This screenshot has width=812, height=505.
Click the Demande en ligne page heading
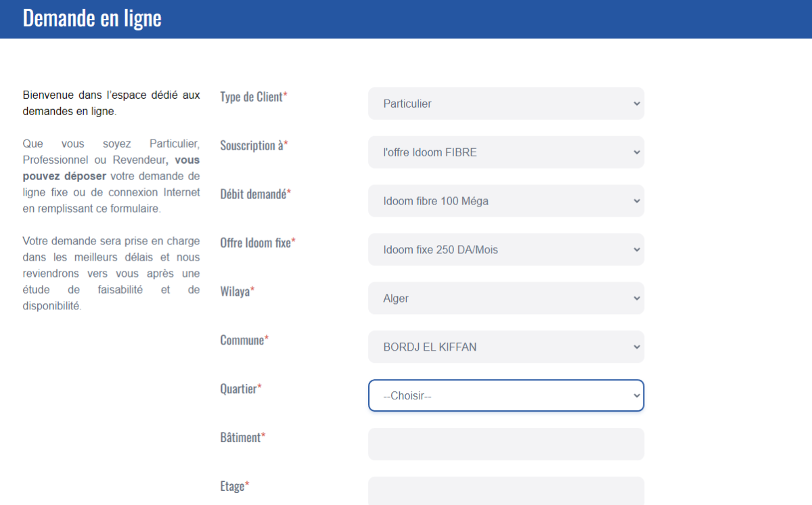tap(92, 18)
